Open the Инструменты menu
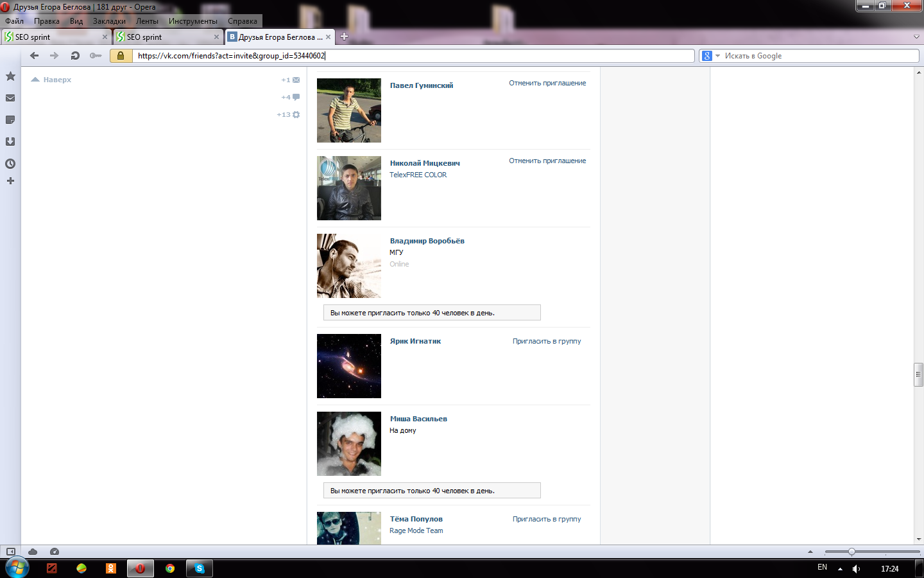 [193, 21]
